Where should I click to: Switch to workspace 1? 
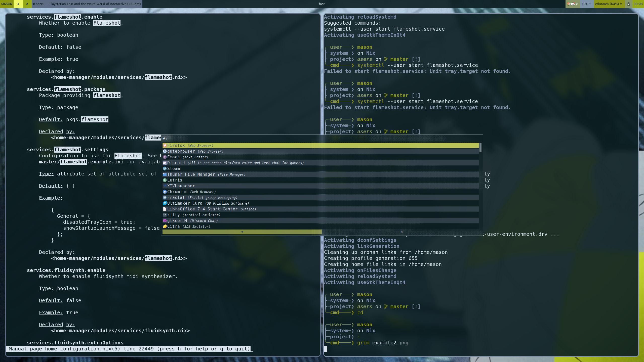(x=18, y=4)
